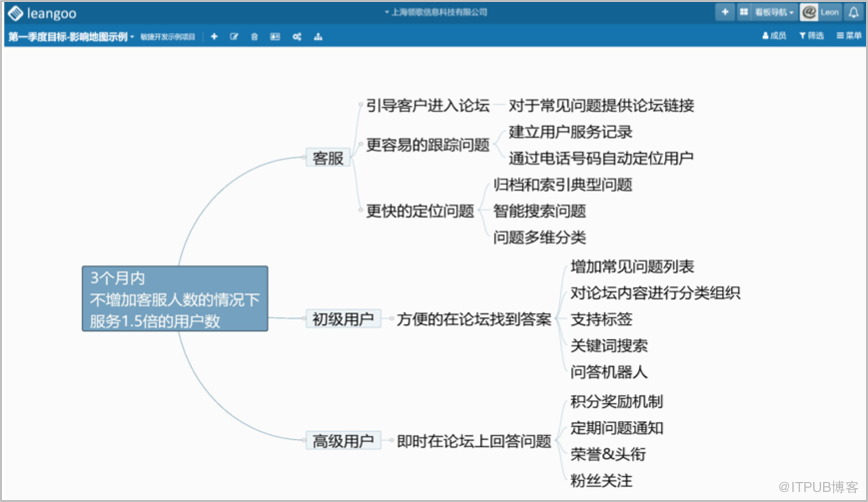Select the root node 3个月内 goal box

point(175,298)
